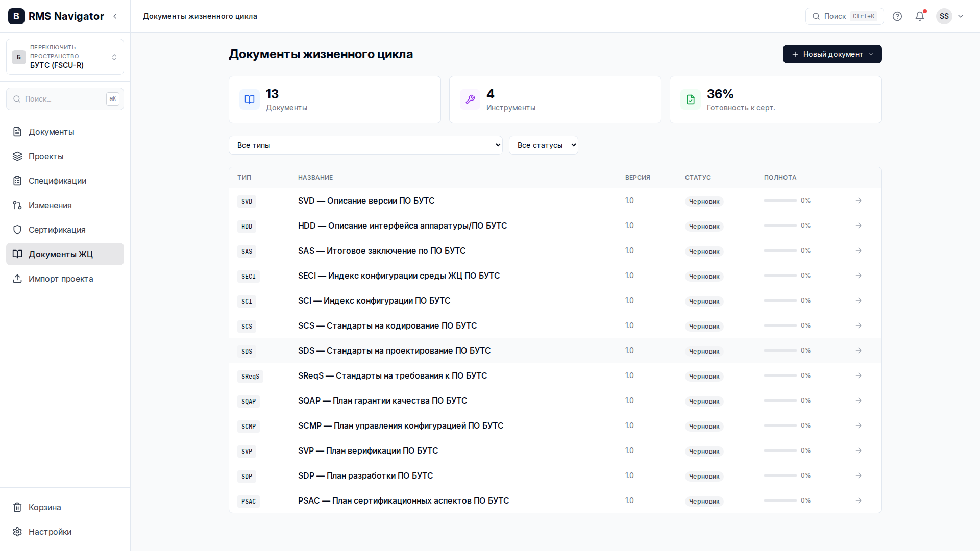Expand the workspace switcher БУТС (FSCU-R)
Screen dimensions: 980x551
click(x=65, y=57)
